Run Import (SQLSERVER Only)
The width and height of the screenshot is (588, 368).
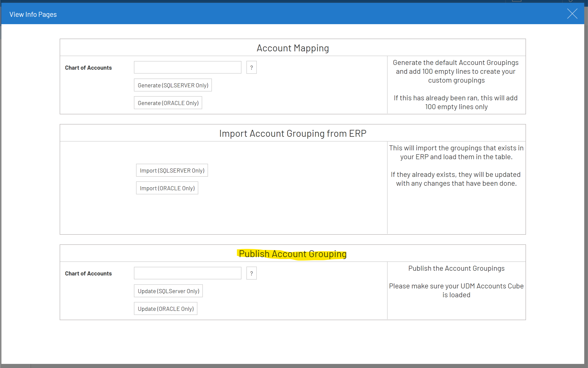tap(172, 170)
